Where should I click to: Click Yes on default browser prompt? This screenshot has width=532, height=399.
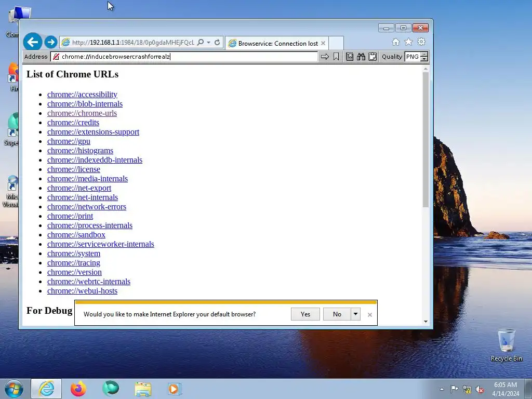305,314
